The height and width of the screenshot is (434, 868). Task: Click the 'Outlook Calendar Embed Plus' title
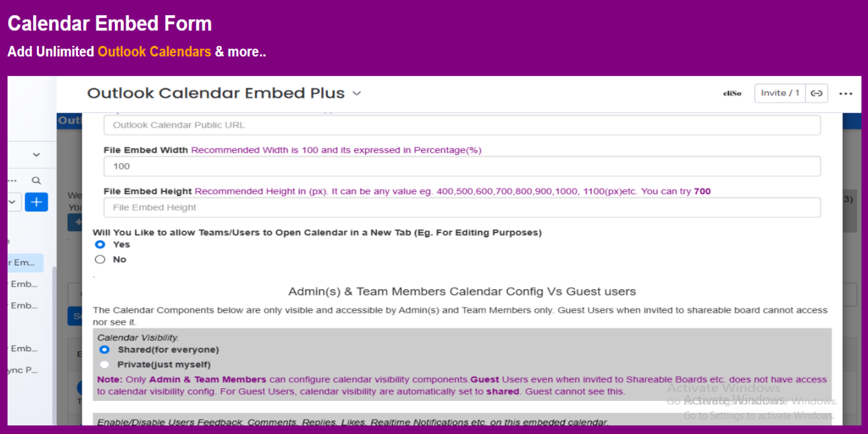click(216, 93)
